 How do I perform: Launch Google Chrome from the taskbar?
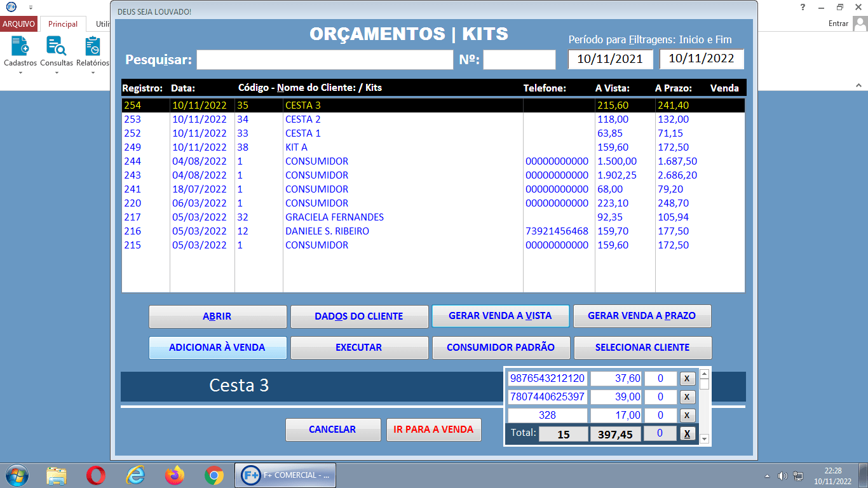tap(214, 475)
